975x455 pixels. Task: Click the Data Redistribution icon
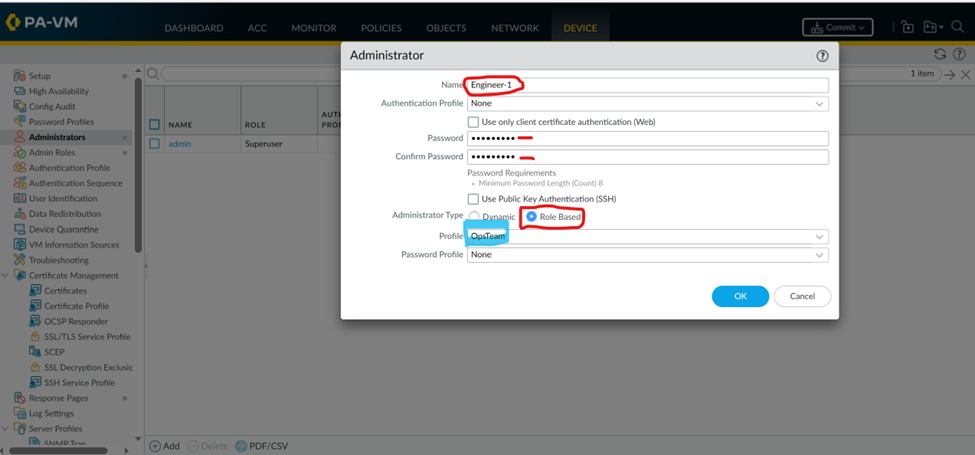tap(19, 214)
